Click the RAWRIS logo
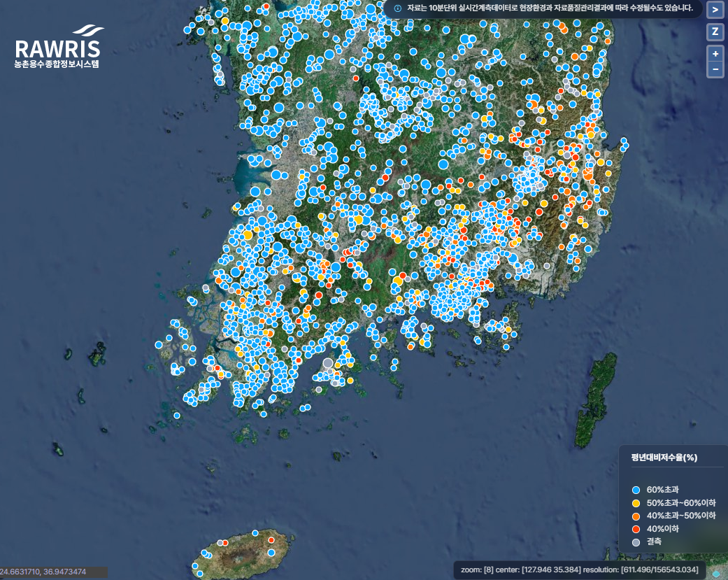 57,46
